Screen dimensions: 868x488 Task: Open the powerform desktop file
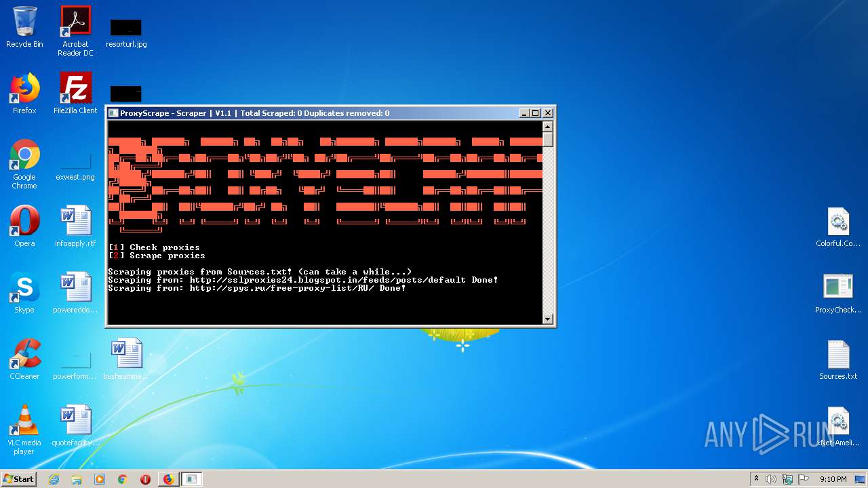(x=75, y=365)
